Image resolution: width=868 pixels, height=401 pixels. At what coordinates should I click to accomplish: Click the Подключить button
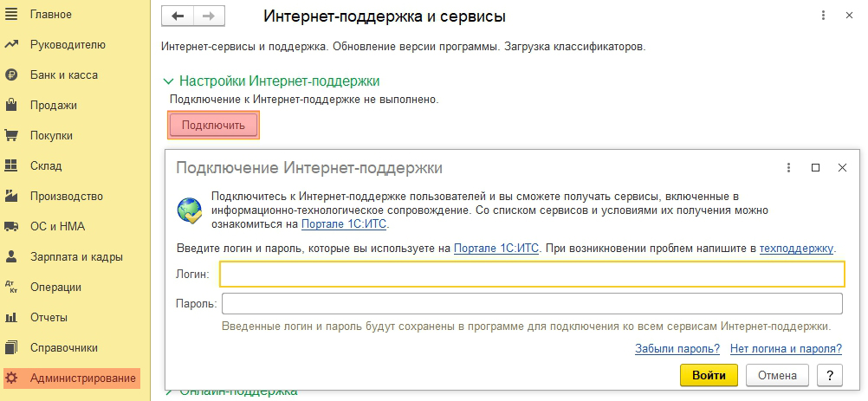(x=213, y=126)
